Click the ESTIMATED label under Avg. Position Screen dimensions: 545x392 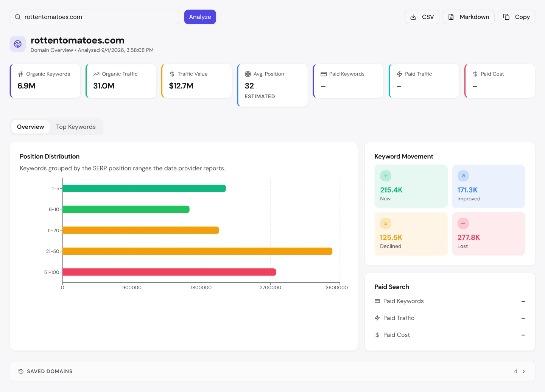[x=260, y=97]
